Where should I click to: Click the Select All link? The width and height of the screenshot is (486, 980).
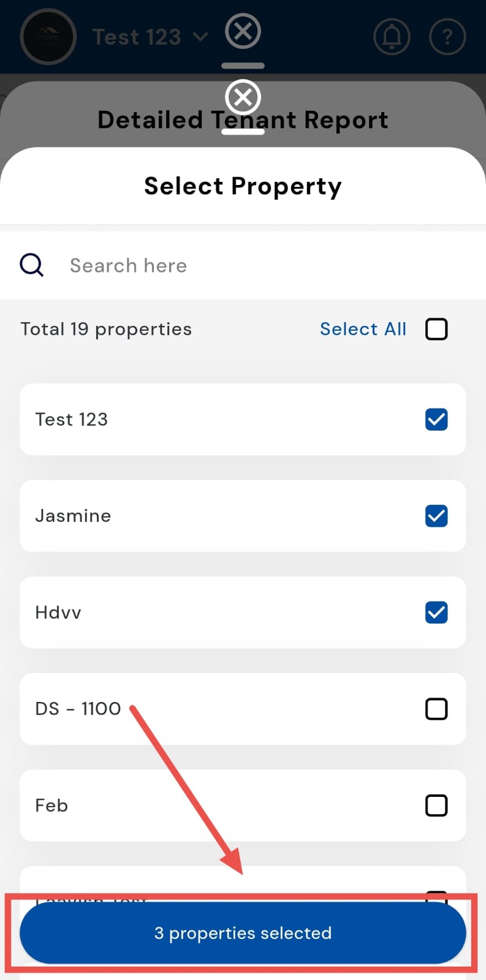click(x=363, y=329)
